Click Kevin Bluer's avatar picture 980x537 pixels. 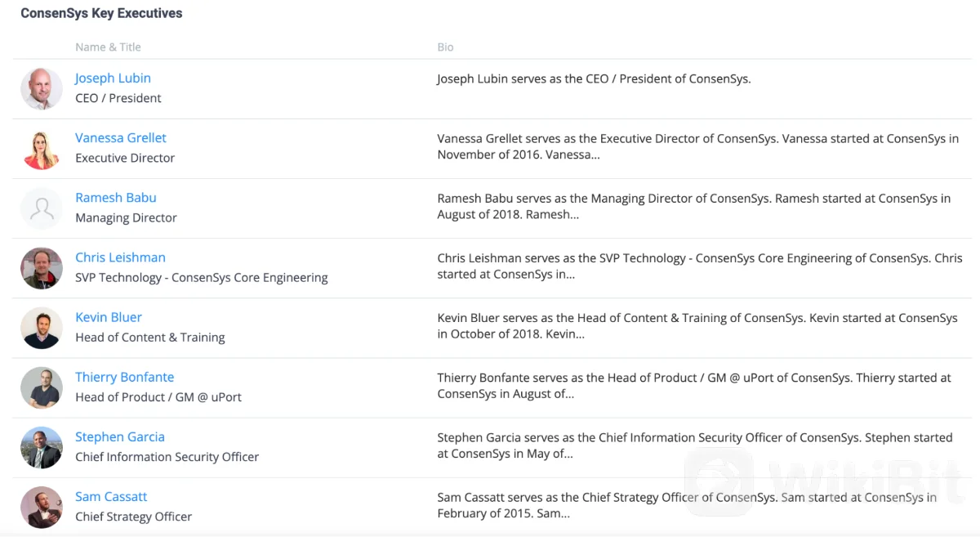(x=41, y=328)
